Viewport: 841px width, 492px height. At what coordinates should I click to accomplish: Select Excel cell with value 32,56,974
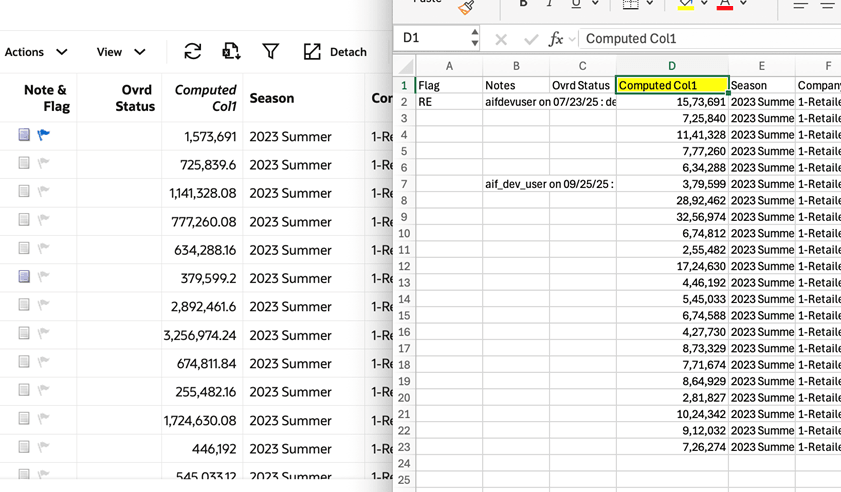(x=672, y=217)
